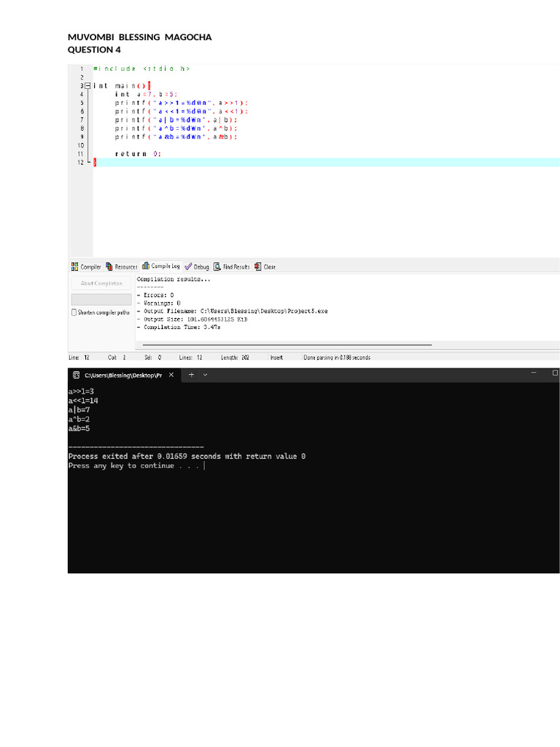Click the Find Results magnifier icon
This screenshot has height=747, width=560.
(x=217, y=266)
